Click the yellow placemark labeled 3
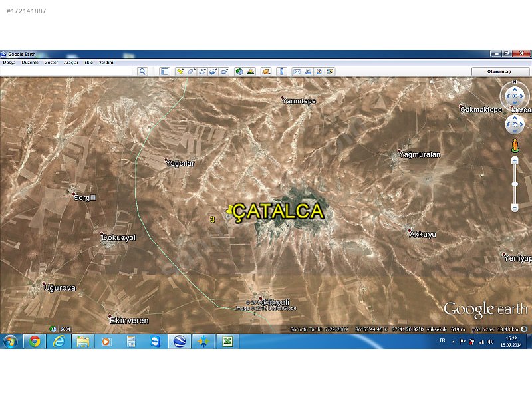The image size is (532, 399). tap(212, 219)
